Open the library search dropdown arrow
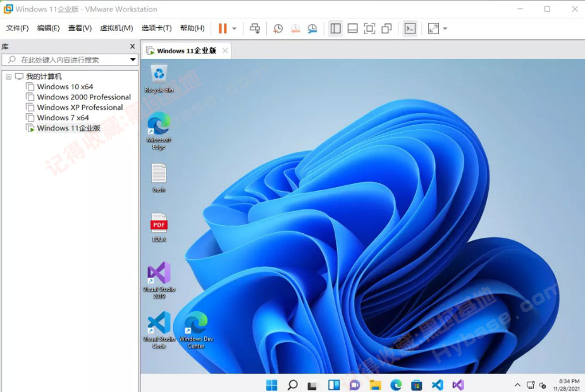 133,59
